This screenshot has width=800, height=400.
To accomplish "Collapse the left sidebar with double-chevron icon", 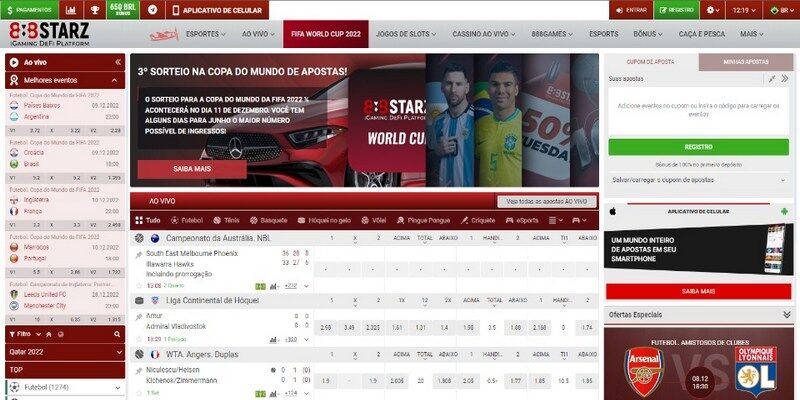I will (x=118, y=62).
